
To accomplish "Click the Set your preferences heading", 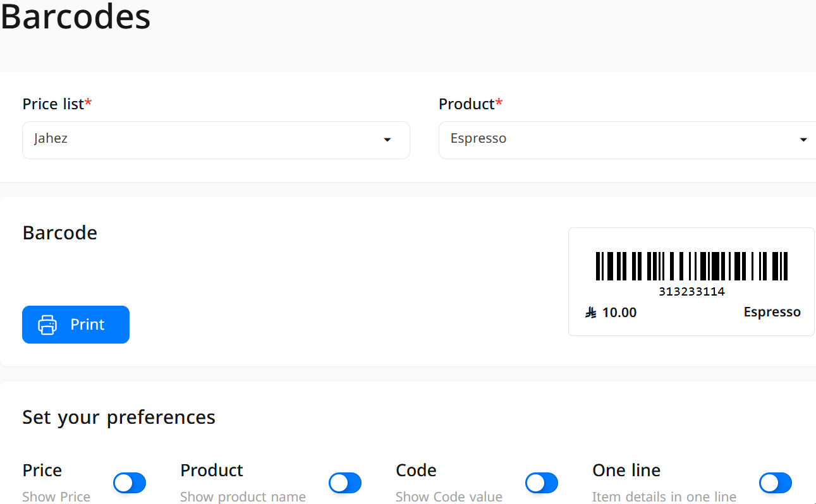I will coord(119,417).
